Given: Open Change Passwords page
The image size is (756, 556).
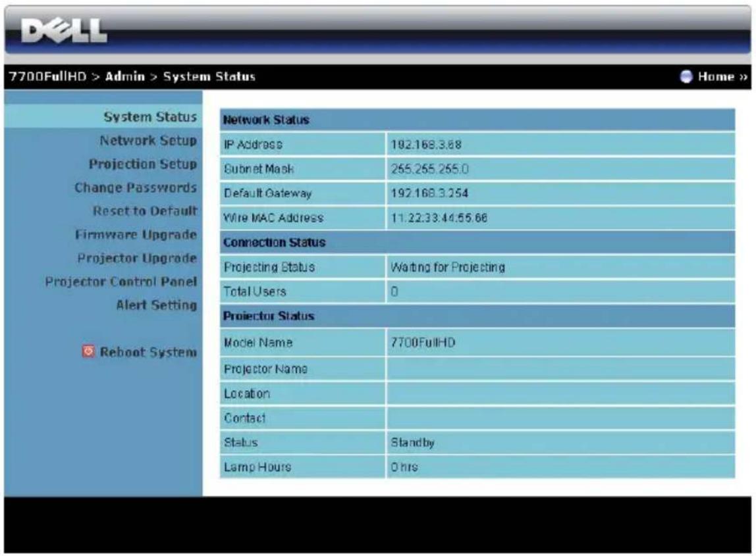Looking at the screenshot, I should click(x=136, y=188).
